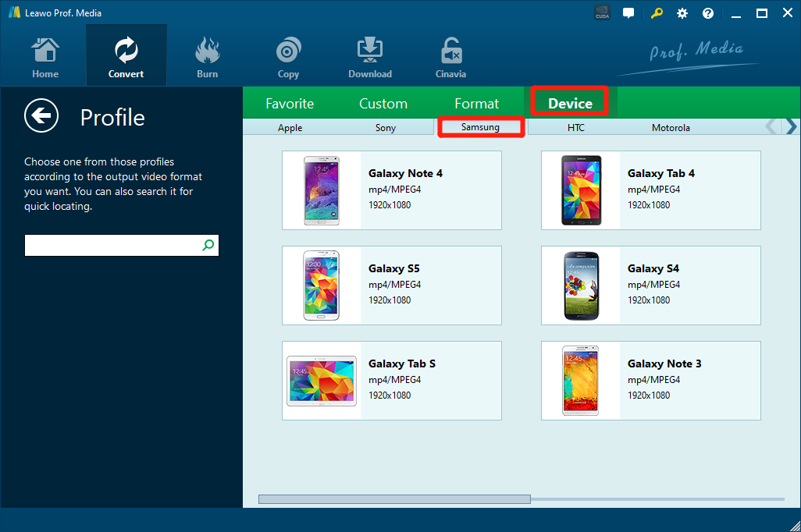Click the CUDA GPU acceleration icon
This screenshot has width=801, height=532.
602,13
